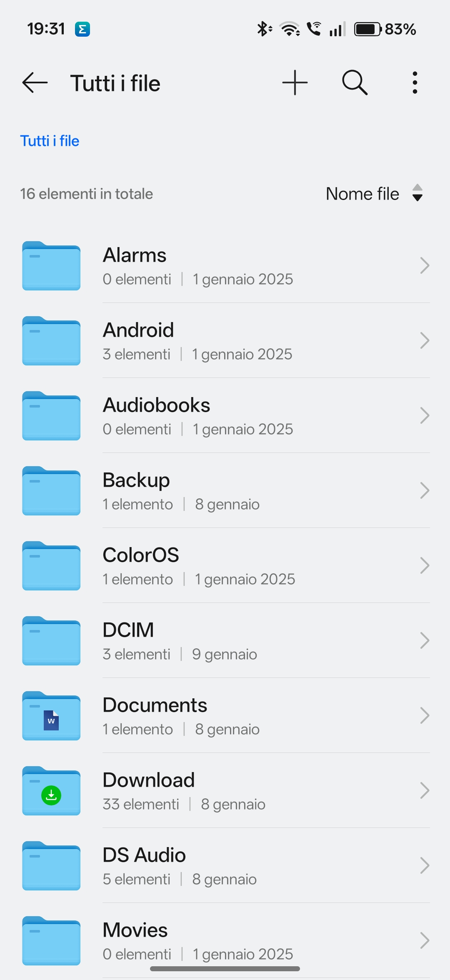This screenshot has width=450, height=980.
Task: Expand Backup folder via its chevron
Action: [424, 490]
